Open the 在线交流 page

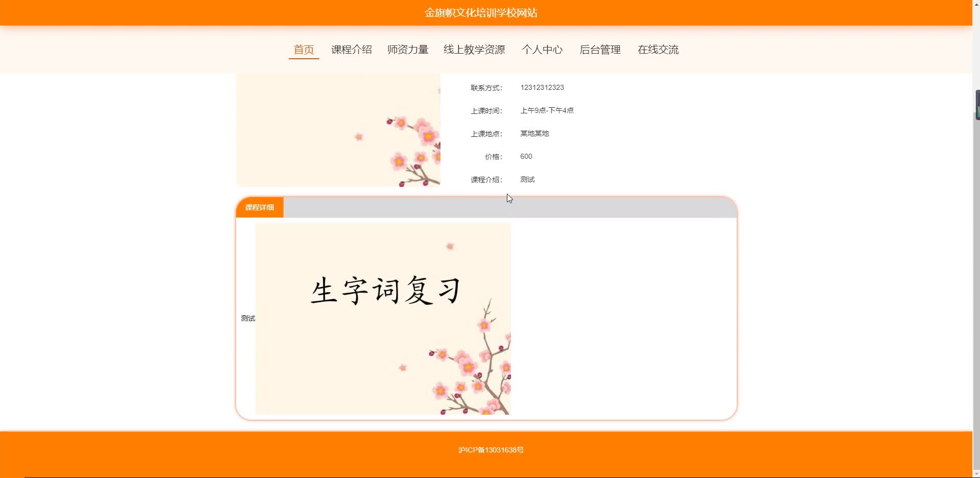pos(658,50)
